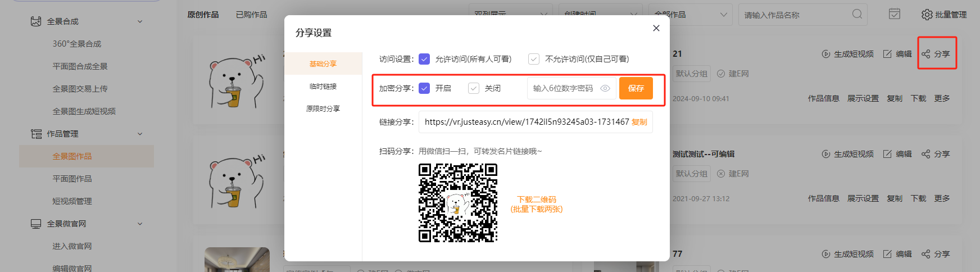Click the calendar check icon in toolbar
The image size is (980, 272).
click(895, 14)
